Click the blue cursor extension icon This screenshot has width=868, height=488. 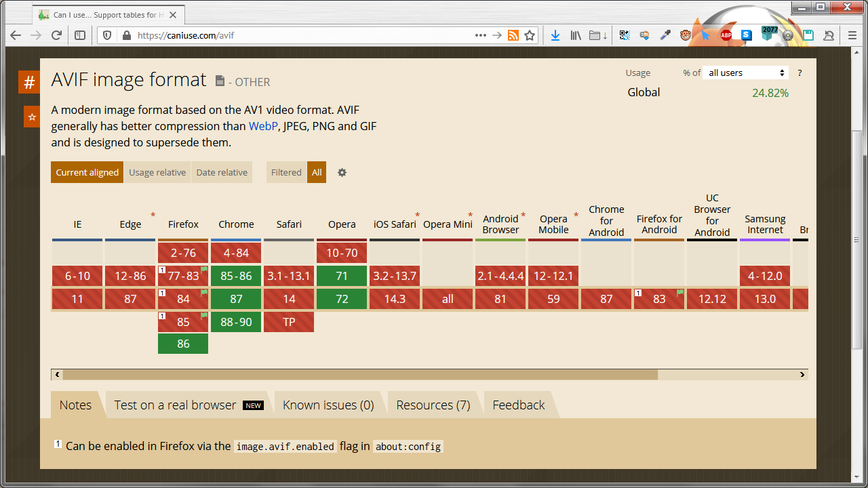point(706,35)
